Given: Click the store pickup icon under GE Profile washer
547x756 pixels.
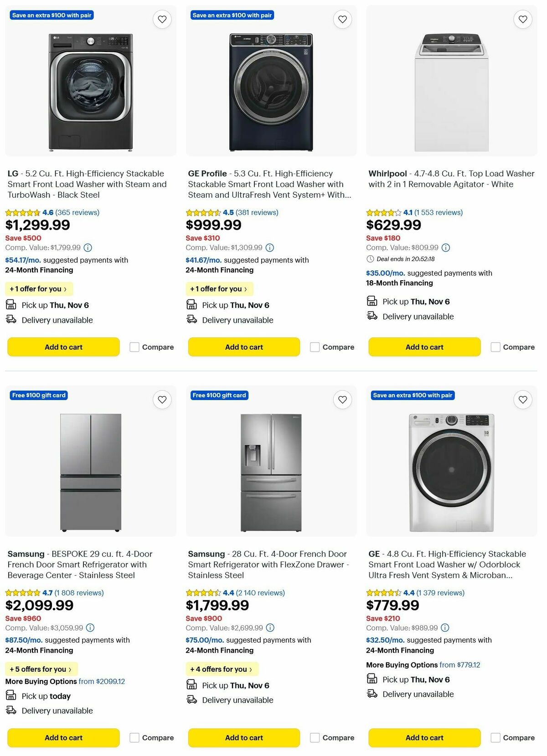Looking at the screenshot, I should (191, 304).
